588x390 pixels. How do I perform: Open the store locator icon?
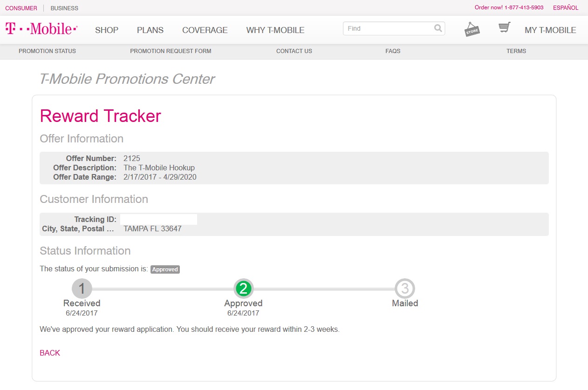(472, 29)
